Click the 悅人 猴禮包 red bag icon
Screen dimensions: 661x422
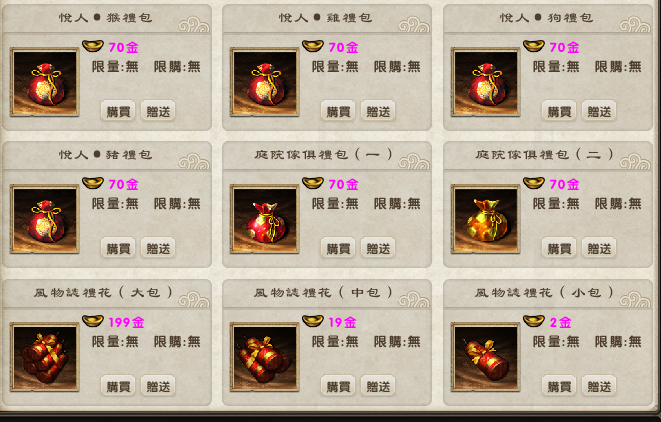point(45,82)
